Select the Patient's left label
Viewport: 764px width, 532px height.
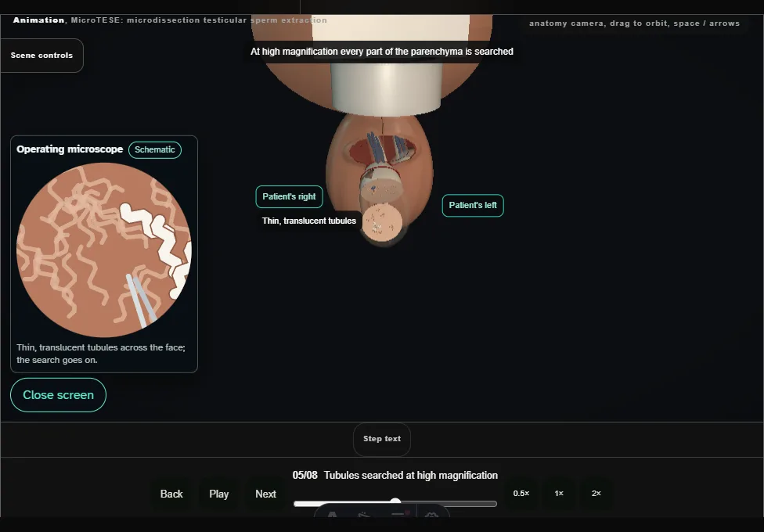coord(473,206)
